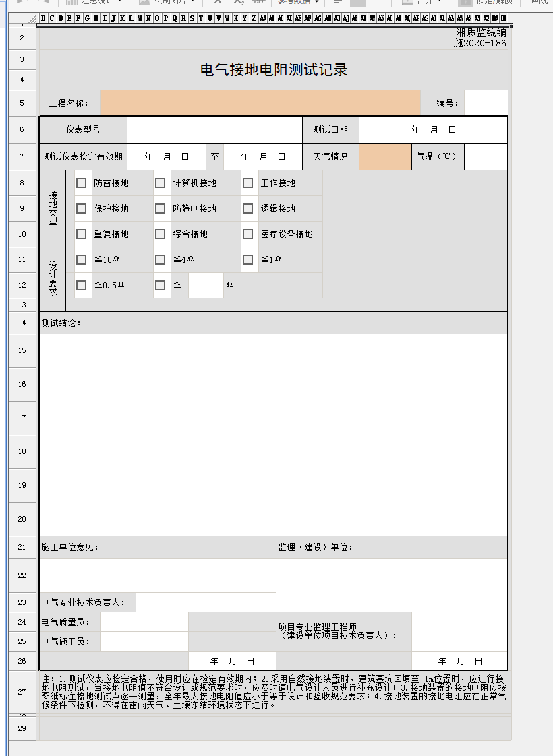
Task: Tick the 工作接地 checkbox
Action: (248, 183)
